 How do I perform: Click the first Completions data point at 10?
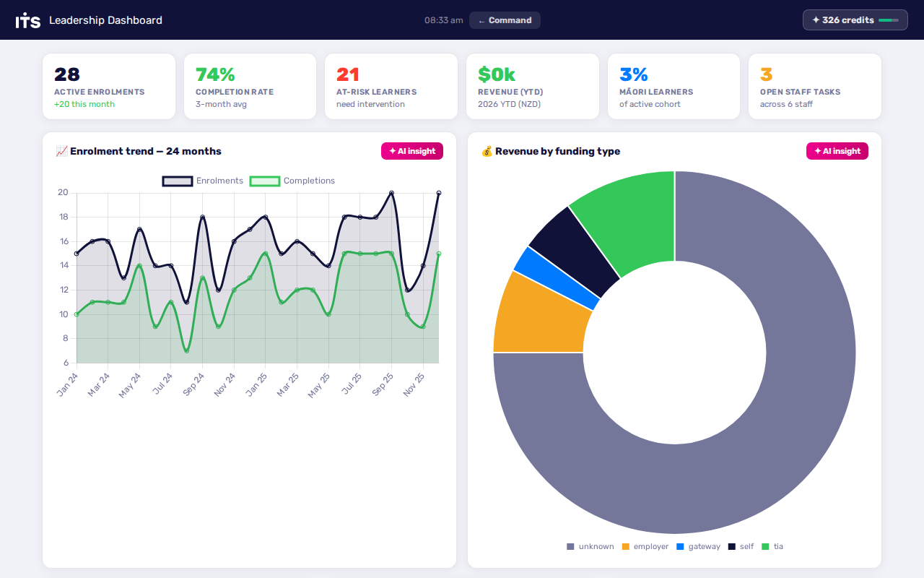(x=77, y=314)
